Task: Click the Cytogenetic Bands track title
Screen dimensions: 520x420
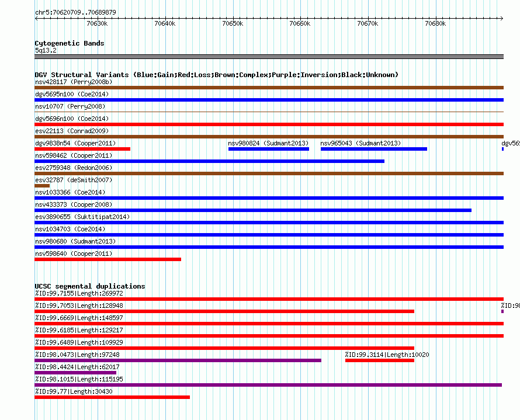Action: point(70,43)
